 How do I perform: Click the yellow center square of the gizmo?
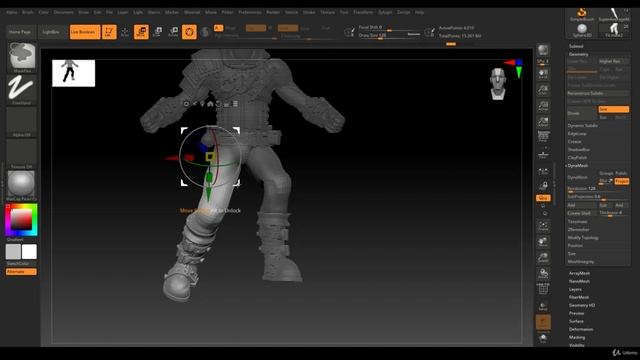pos(210,157)
